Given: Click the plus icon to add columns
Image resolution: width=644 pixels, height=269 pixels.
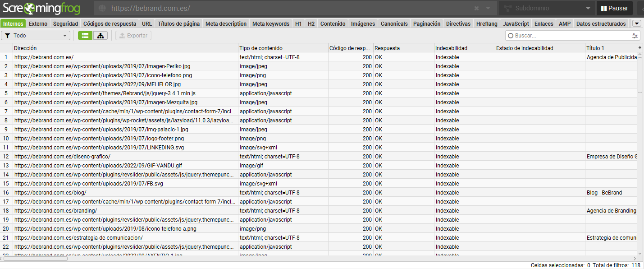Looking at the screenshot, I should pos(640,47).
